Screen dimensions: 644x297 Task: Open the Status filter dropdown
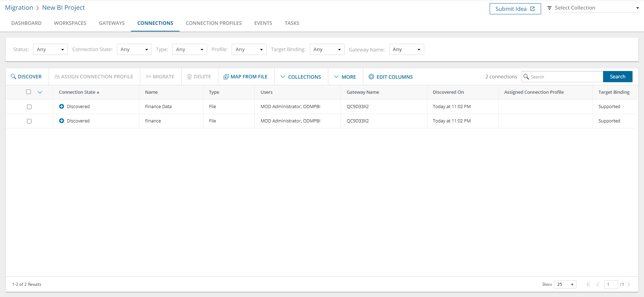(50, 49)
